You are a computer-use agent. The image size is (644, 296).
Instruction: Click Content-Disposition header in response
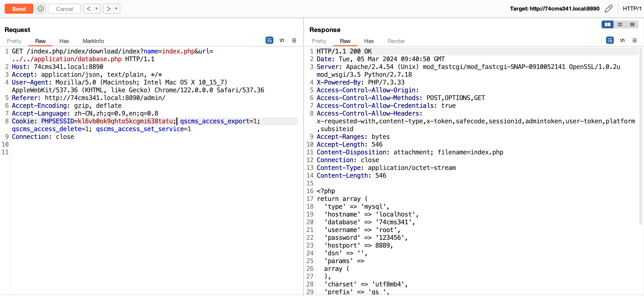pyautogui.click(x=410, y=152)
